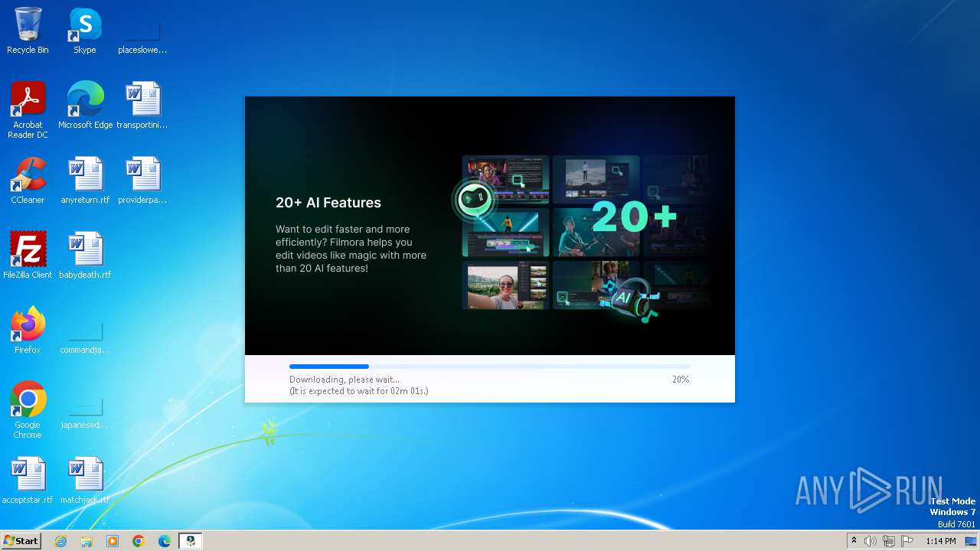Viewport: 980px width, 551px height.
Task: Launch Firefox from the desktop
Action: pos(28,331)
